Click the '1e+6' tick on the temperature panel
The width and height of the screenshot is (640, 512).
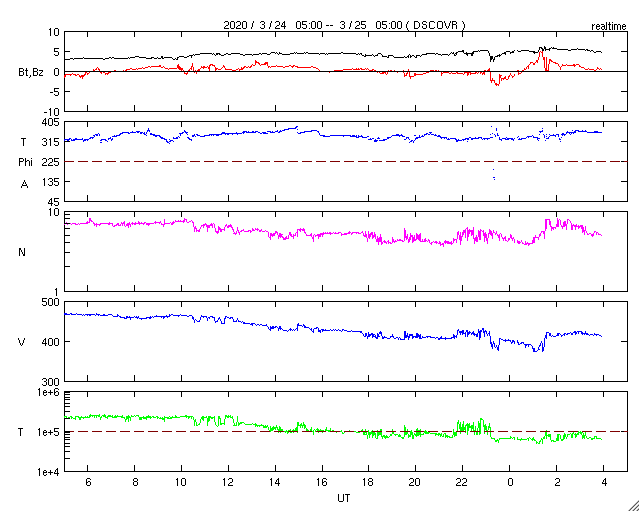pos(49,392)
